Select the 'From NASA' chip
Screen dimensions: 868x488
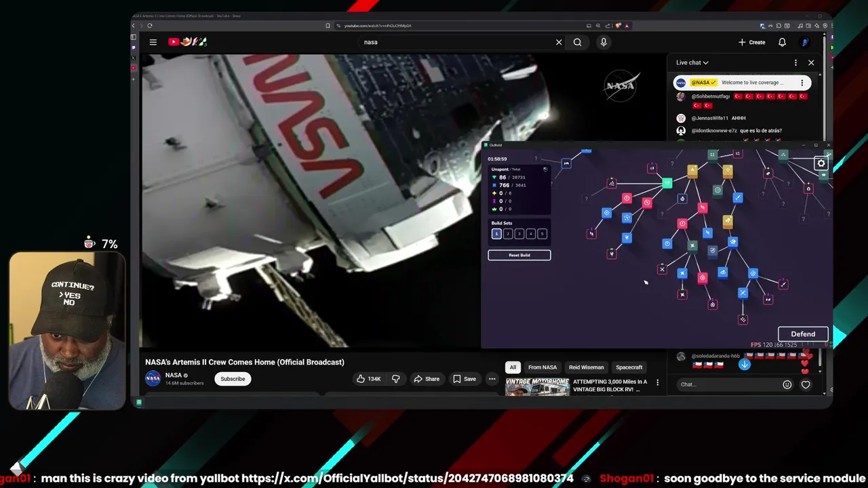[x=542, y=367]
